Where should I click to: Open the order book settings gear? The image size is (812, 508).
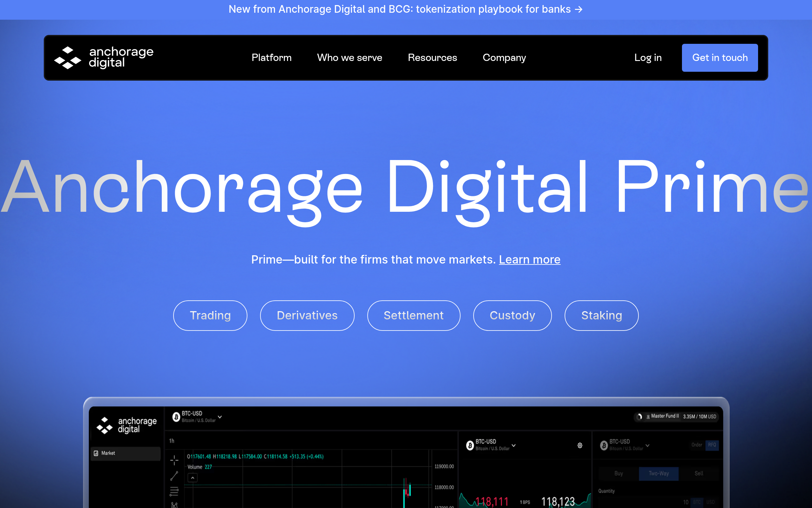580,445
